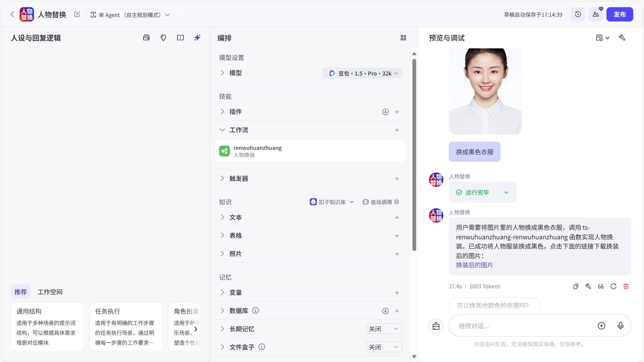
Task: Open the prompt library lightbulb icon
Action: 163,38
